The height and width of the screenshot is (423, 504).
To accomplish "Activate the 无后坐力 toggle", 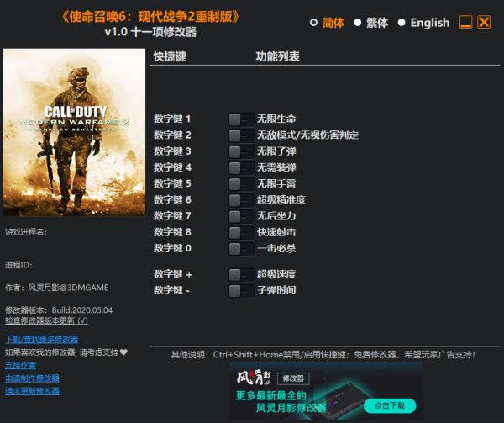I will point(241,216).
